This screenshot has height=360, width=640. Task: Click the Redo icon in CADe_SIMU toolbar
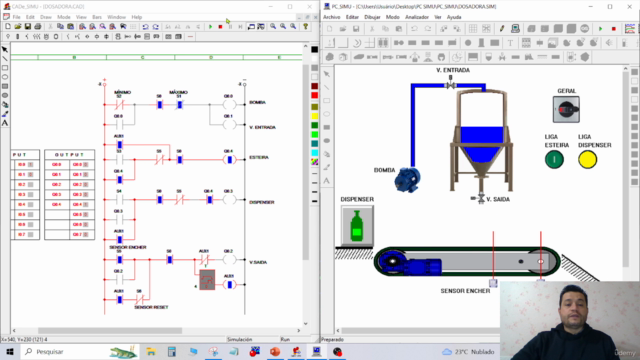pos(156,27)
